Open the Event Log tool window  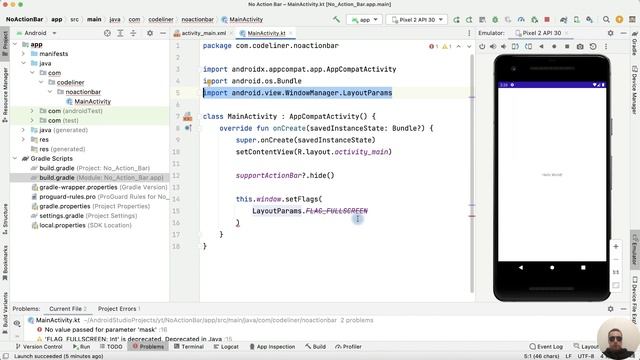coord(546,347)
